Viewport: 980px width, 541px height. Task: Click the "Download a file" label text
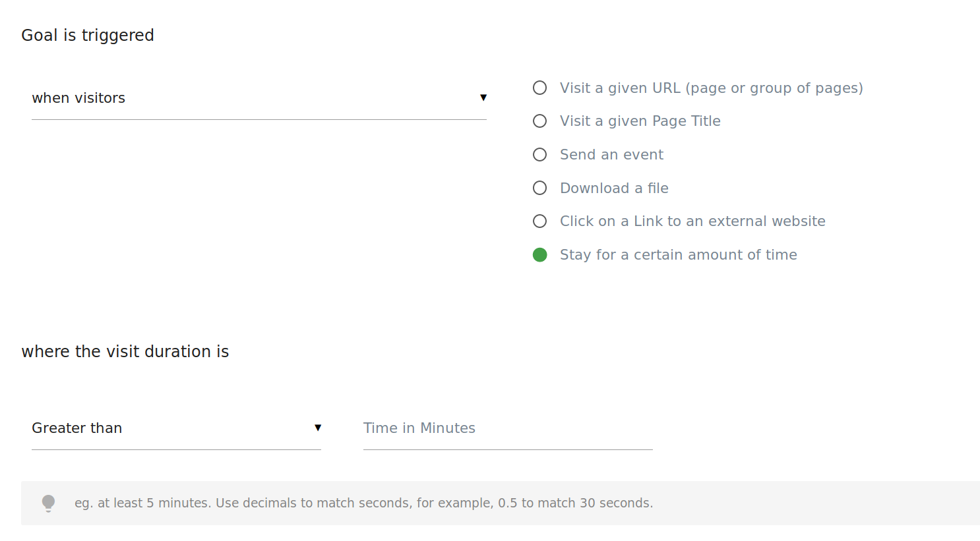614,188
